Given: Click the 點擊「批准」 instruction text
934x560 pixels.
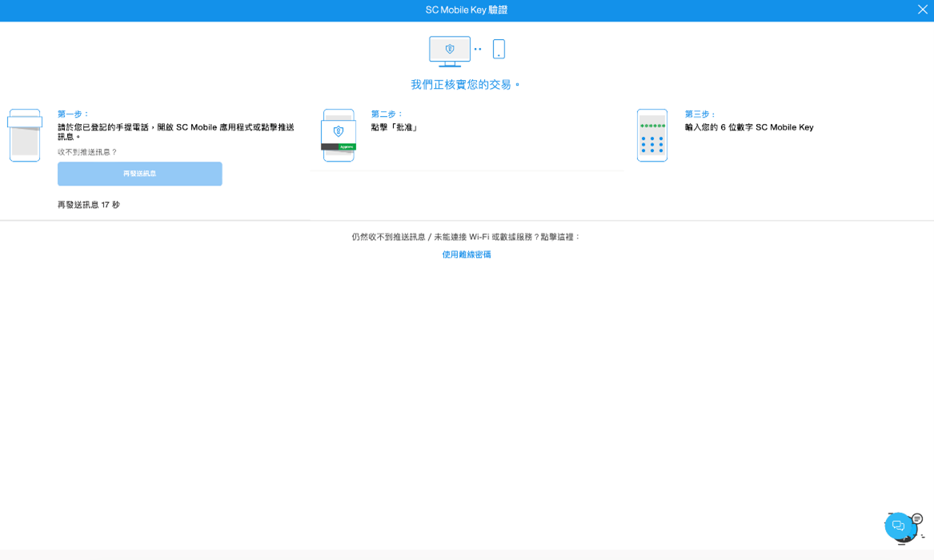Looking at the screenshot, I should tap(395, 127).
